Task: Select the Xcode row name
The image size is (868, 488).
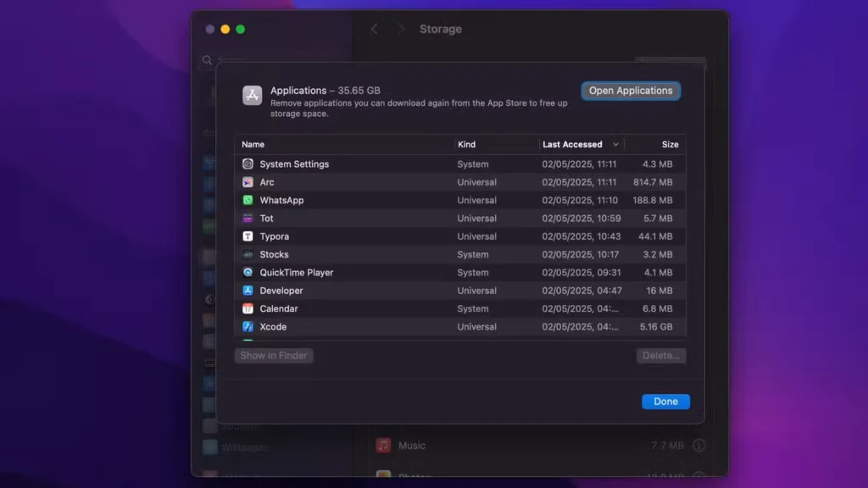Action: [273, 327]
